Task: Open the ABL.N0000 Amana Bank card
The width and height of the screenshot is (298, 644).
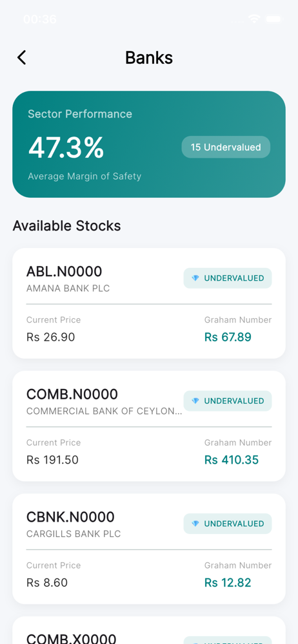Action: [149, 303]
